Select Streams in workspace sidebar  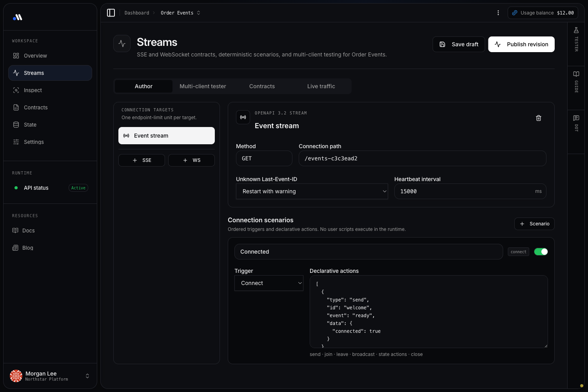pos(50,73)
